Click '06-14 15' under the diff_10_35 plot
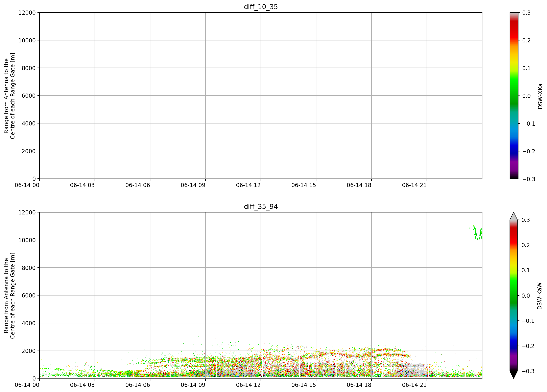This screenshot has height=392, width=547. (304, 185)
